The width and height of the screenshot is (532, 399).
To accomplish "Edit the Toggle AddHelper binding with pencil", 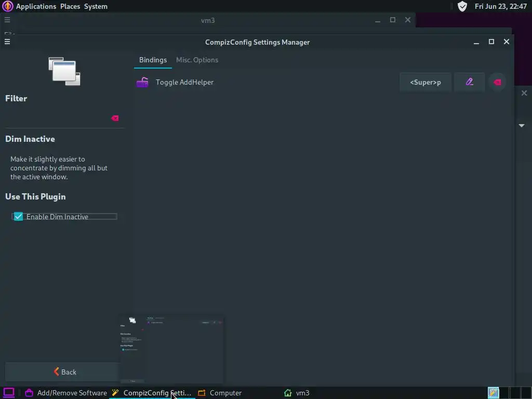I will click(x=469, y=82).
